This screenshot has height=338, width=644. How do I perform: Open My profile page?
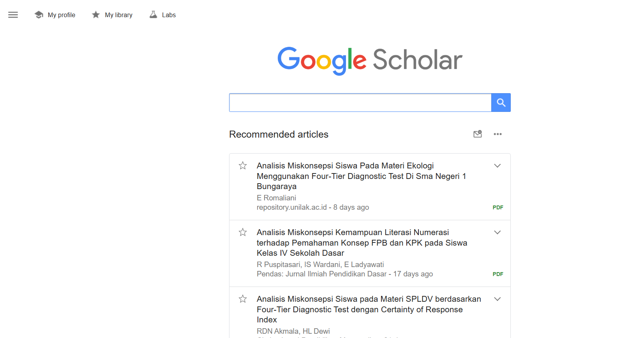point(62,15)
